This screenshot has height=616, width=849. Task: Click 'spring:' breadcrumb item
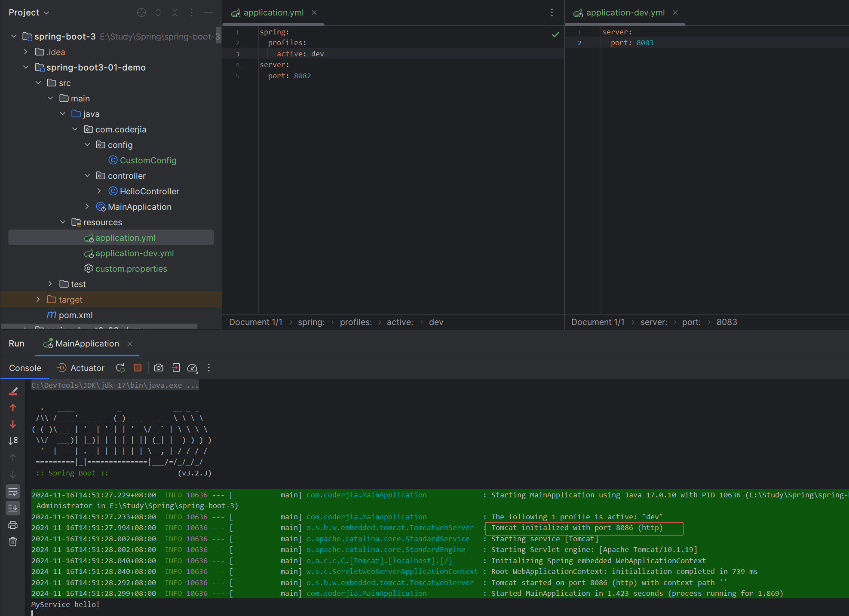pos(311,322)
